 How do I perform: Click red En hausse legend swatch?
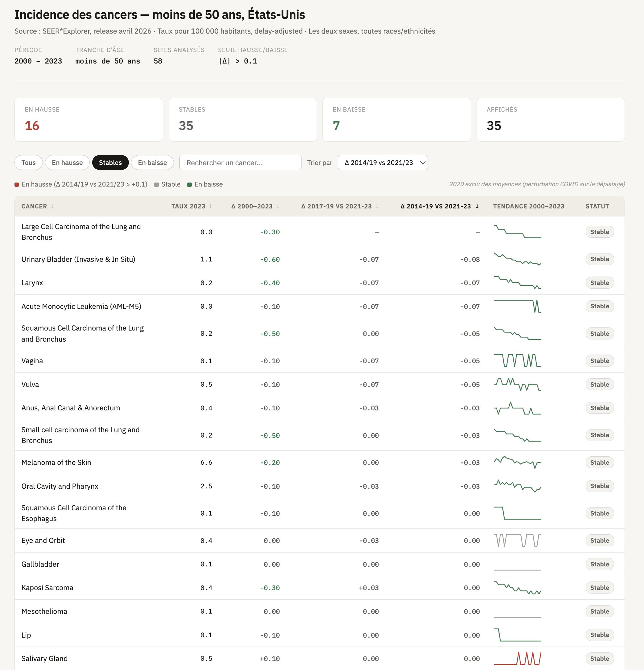[x=17, y=185]
